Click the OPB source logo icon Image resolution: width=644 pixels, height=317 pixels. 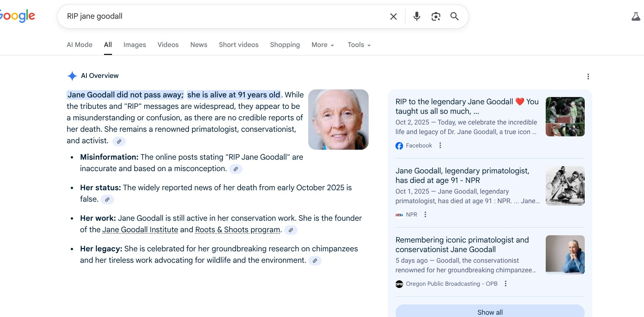pyautogui.click(x=399, y=284)
